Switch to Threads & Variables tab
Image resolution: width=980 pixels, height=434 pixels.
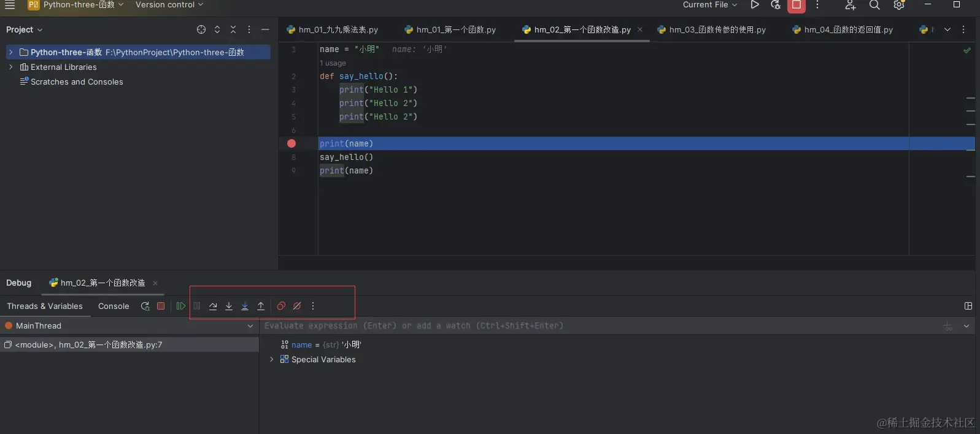coord(45,306)
